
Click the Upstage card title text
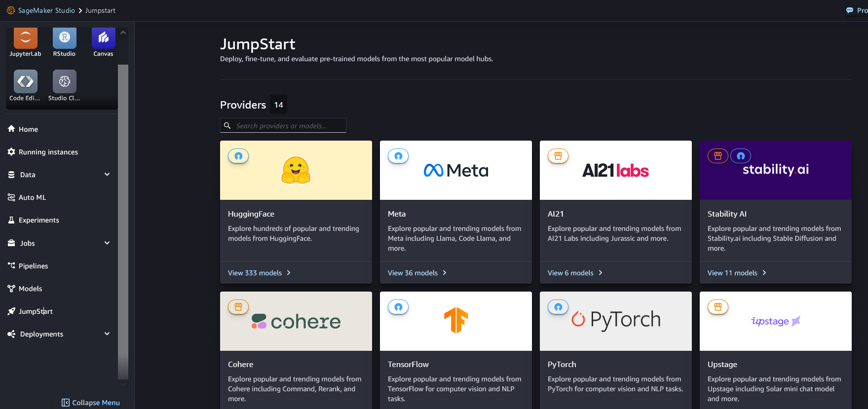click(x=722, y=365)
